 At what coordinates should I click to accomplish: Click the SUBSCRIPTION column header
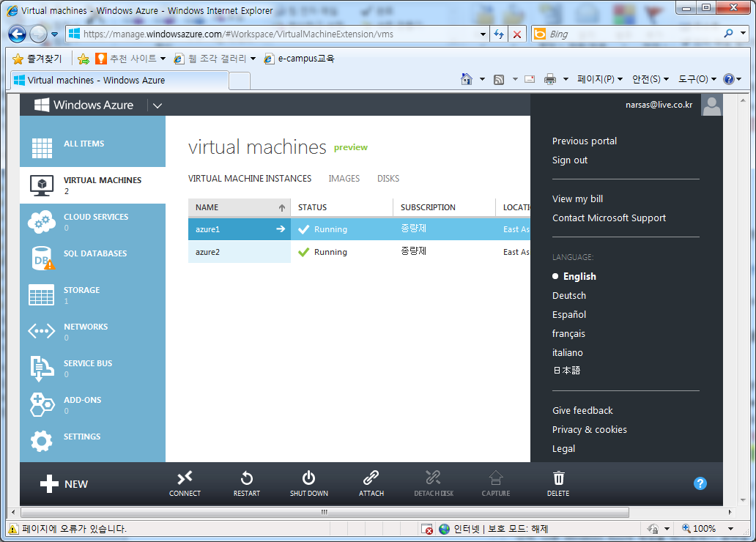(x=444, y=207)
